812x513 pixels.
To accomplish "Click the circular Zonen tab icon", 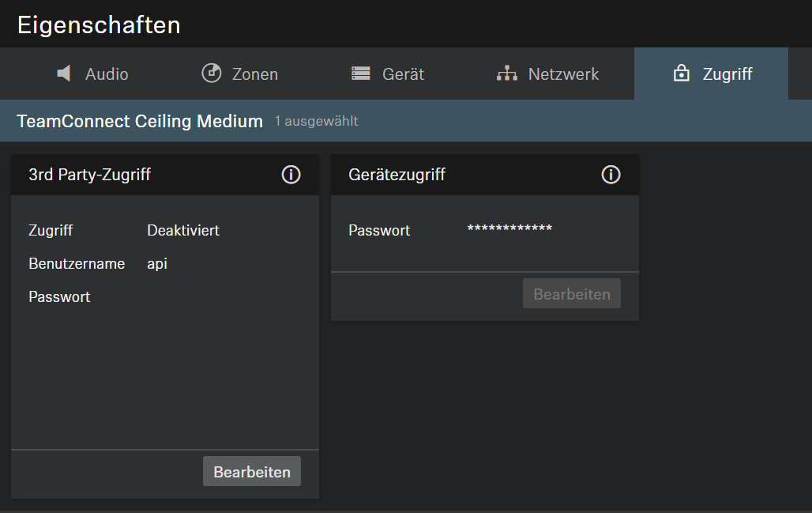I will 212,74.
